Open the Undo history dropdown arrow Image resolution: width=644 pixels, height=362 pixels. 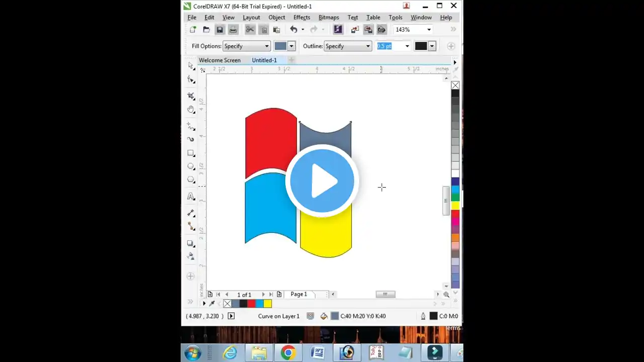coord(302,30)
